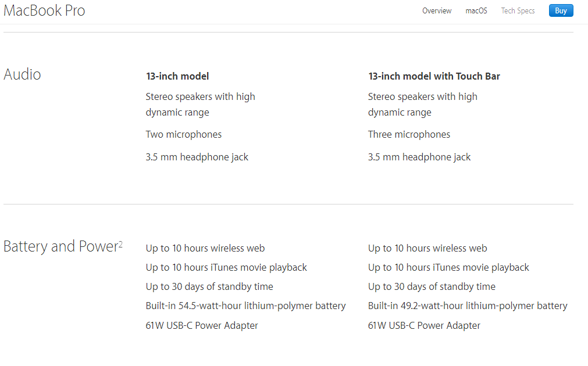Click the Touch Bar model's 3.5 mm headphone jack

click(x=419, y=157)
